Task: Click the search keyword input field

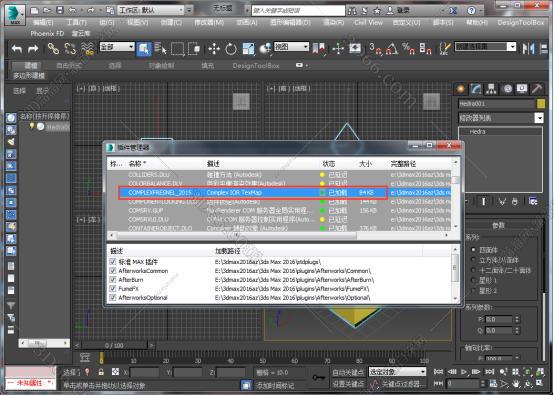Action: 298,11
